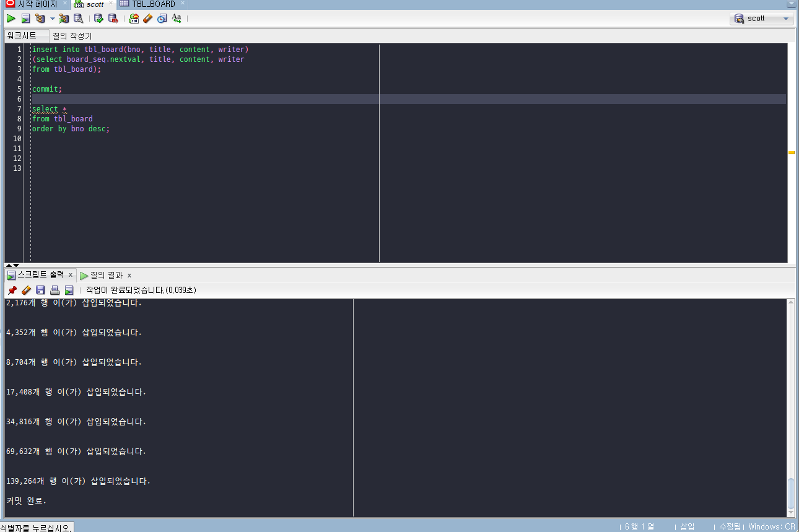The width and height of the screenshot is (799, 532).
Task: Switch to the 시작 페이지 tab
Action: [x=37, y=4]
